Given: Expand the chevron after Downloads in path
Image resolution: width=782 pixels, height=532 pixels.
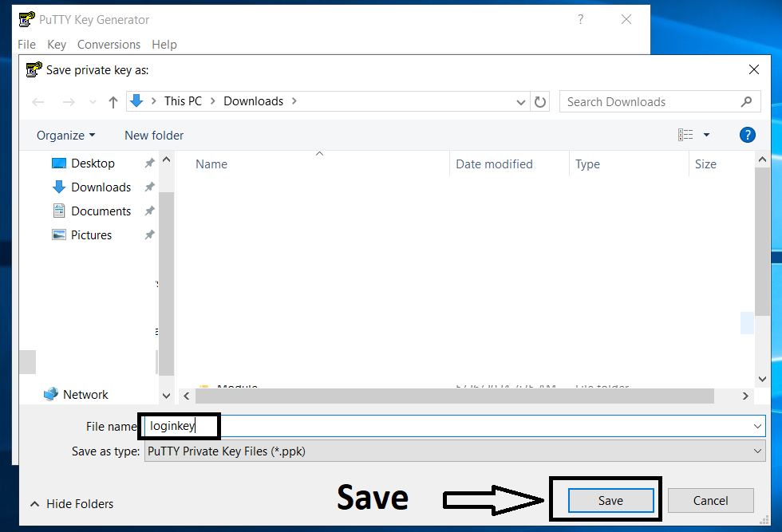Looking at the screenshot, I should [294, 101].
